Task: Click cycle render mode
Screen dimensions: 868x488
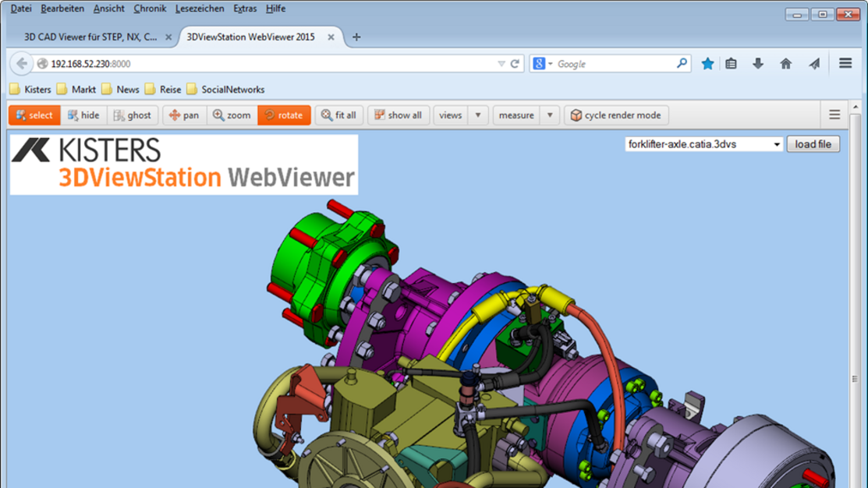Action: pyautogui.click(x=616, y=115)
